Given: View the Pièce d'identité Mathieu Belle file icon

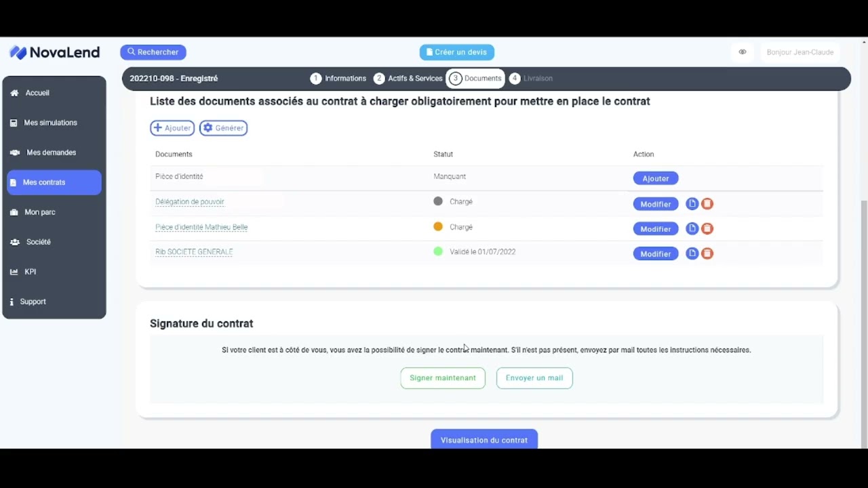Looking at the screenshot, I should point(692,228).
